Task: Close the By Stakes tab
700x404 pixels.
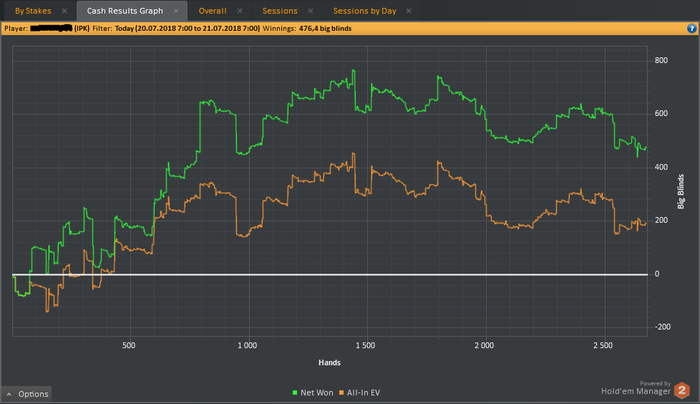Action: (x=64, y=11)
